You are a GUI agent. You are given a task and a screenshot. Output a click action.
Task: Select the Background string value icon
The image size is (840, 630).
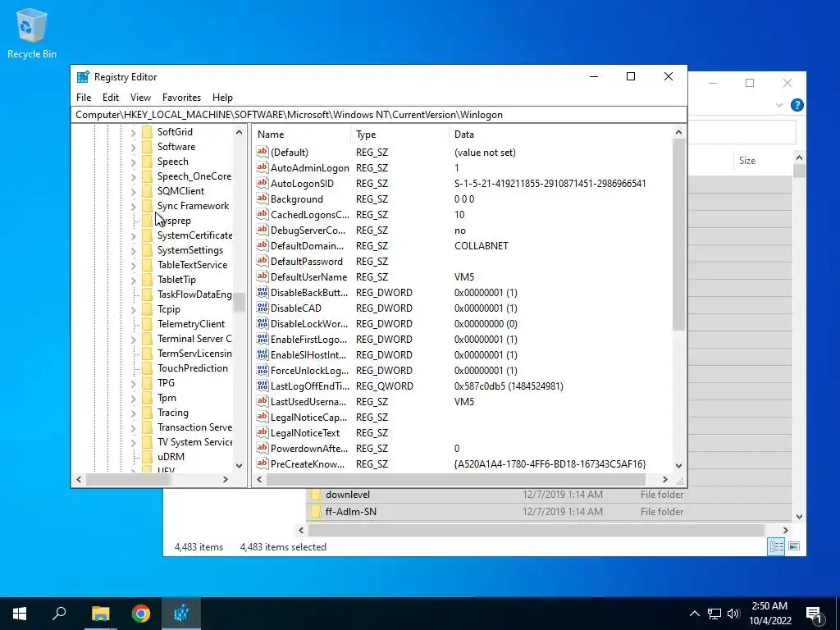(262, 199)
